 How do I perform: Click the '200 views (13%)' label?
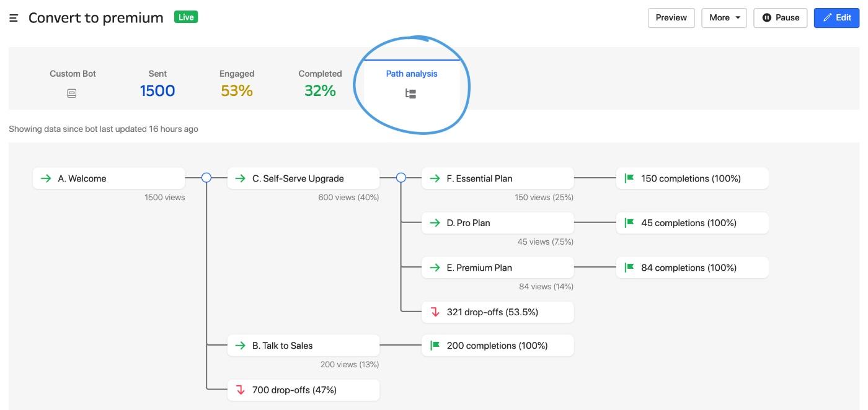click(x=350, y=365)
